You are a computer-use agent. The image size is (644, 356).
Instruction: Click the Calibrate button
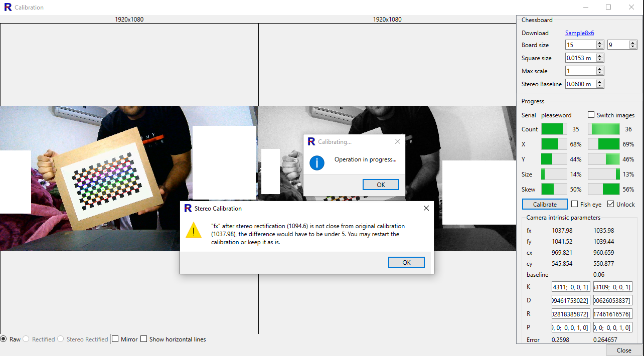[x=545, y=204]
